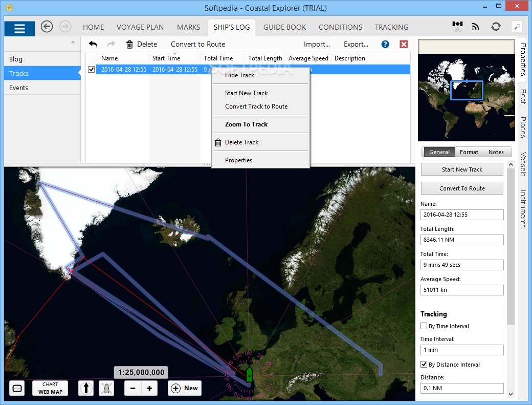Enable By Time Interval tracking
The width and height of the screenshot is (532, 405).
click(x=424, y=326)
